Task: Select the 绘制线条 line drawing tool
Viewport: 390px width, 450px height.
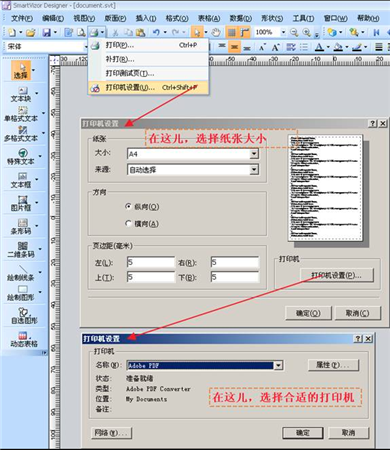Action: point(21,273)
